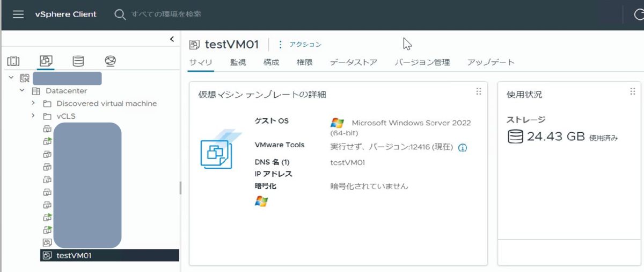Viewport: 644px width, 272px height.
Task: Open the データストア tab
Action: pos(354,62)
